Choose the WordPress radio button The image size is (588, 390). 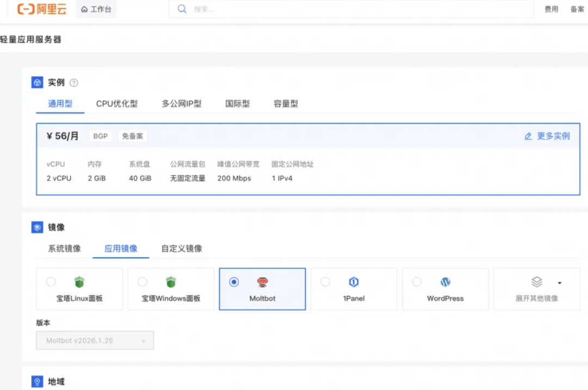pyautogui.click(x=416, y=282)
